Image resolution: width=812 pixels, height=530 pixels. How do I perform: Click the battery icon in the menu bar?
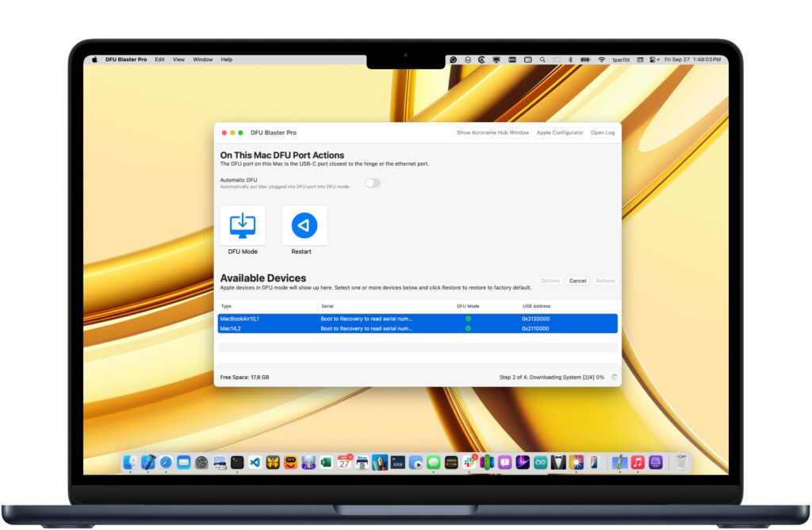coord(585,60)
